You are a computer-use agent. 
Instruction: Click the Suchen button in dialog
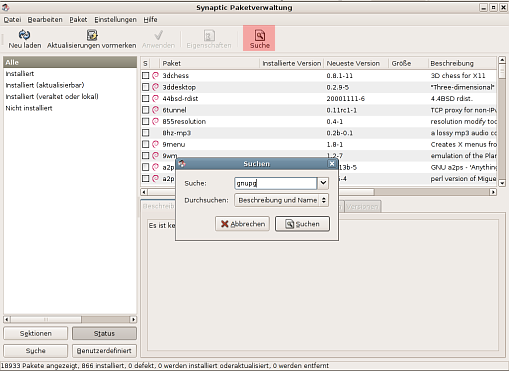[302, 224]
